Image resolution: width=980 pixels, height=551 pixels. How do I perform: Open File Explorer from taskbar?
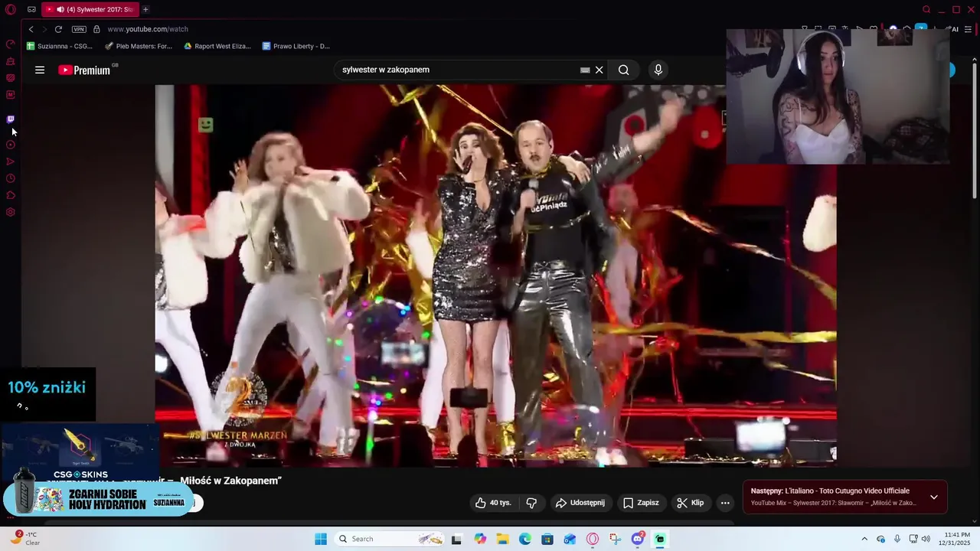coord(502,539)
